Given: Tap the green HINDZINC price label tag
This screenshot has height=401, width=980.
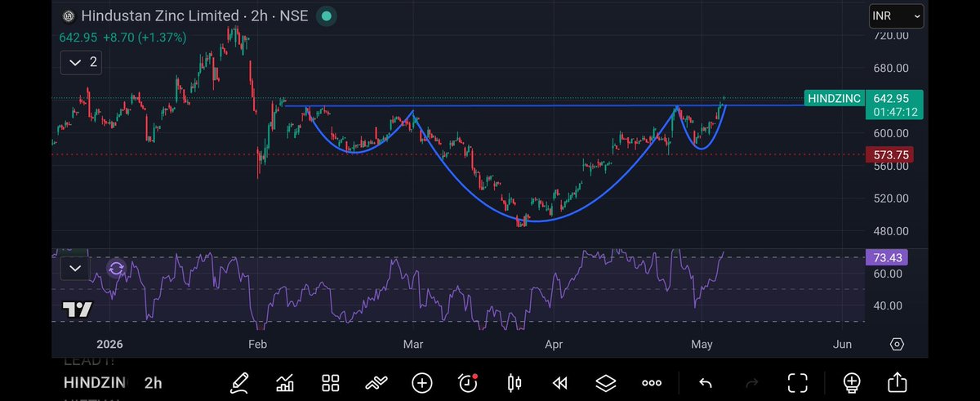Looking at the screenshot, I should [x=835, y=98].
